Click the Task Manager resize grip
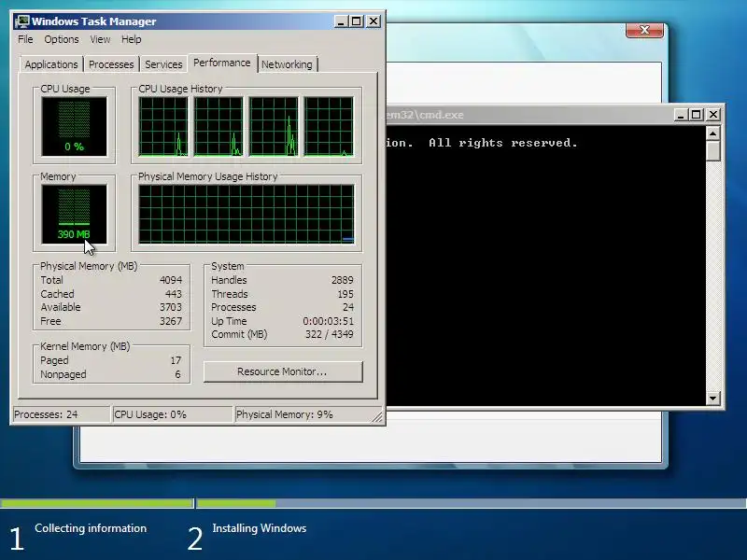 point(377,417)
